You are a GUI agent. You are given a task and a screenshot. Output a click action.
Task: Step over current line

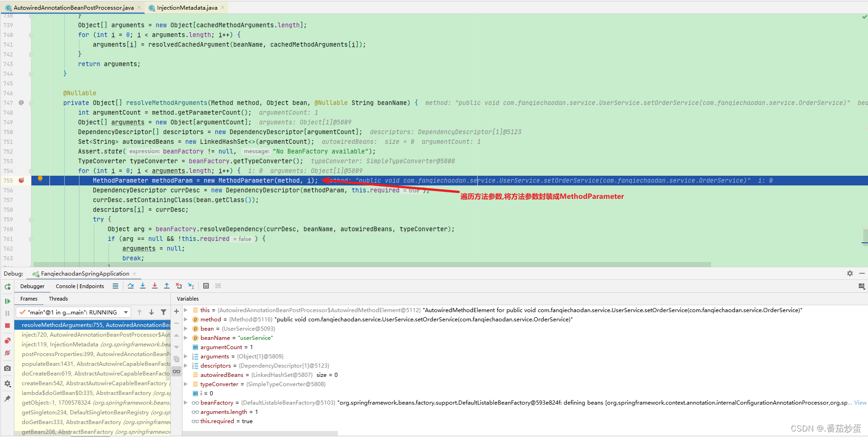click(131, 286)
